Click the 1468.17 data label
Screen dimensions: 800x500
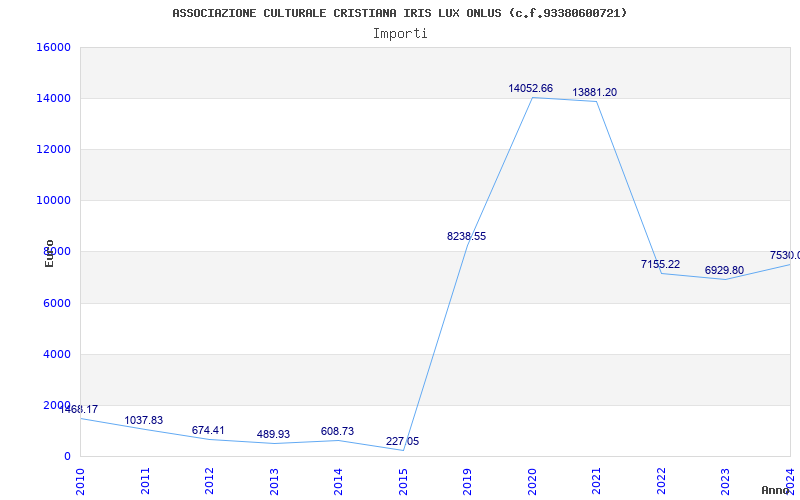79,409
